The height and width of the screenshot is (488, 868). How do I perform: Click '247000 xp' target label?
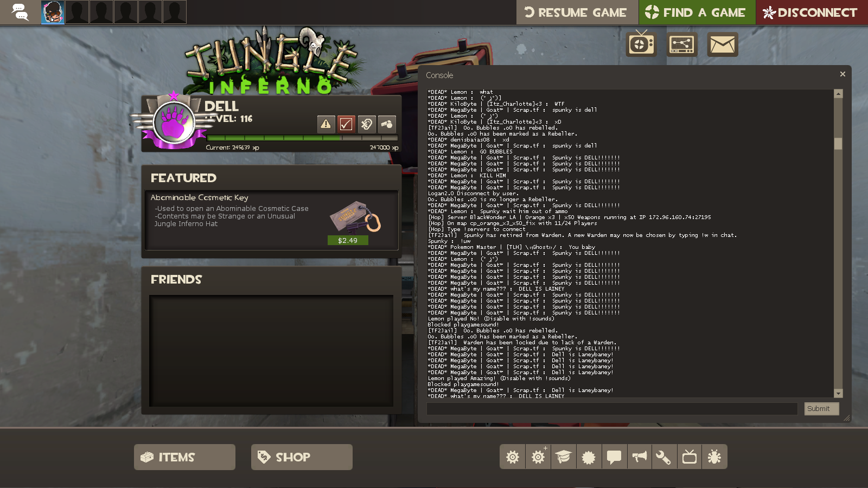coord(384,147)
